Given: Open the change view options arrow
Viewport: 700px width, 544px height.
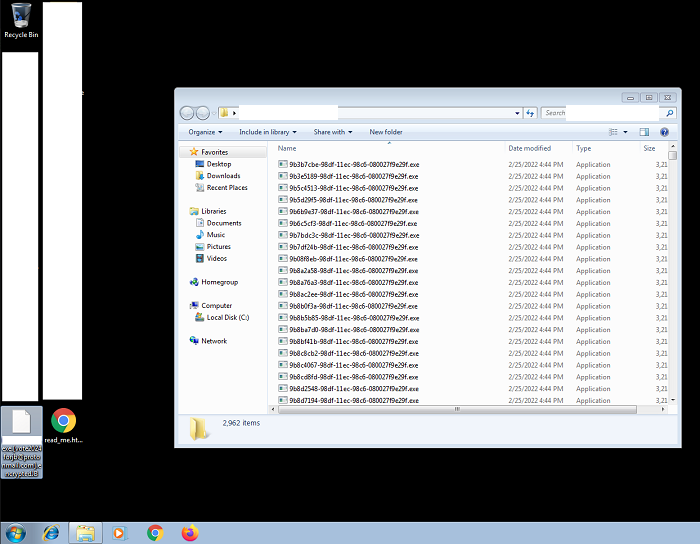Looking at the screenshot, I should pyautogui.click(x=626, y=132).
